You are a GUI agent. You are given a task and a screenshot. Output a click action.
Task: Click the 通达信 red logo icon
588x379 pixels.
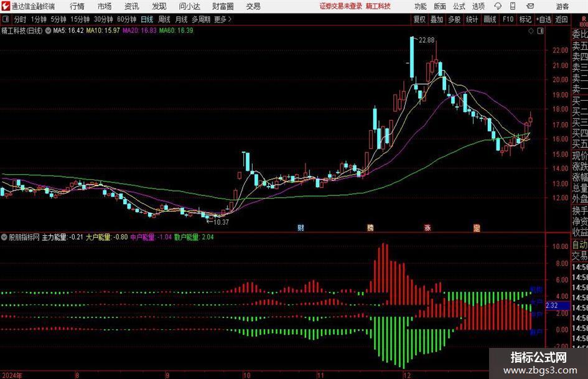click(x=6, y=6)
